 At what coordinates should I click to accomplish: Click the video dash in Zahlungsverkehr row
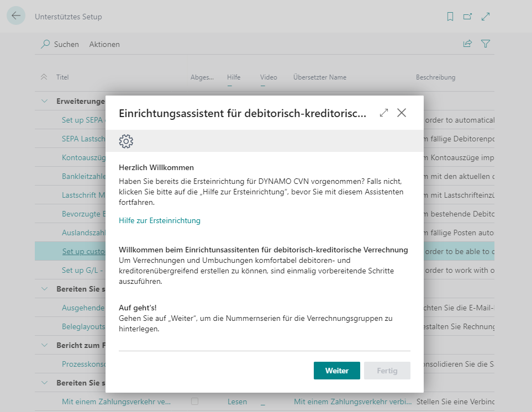pos(263,404)
